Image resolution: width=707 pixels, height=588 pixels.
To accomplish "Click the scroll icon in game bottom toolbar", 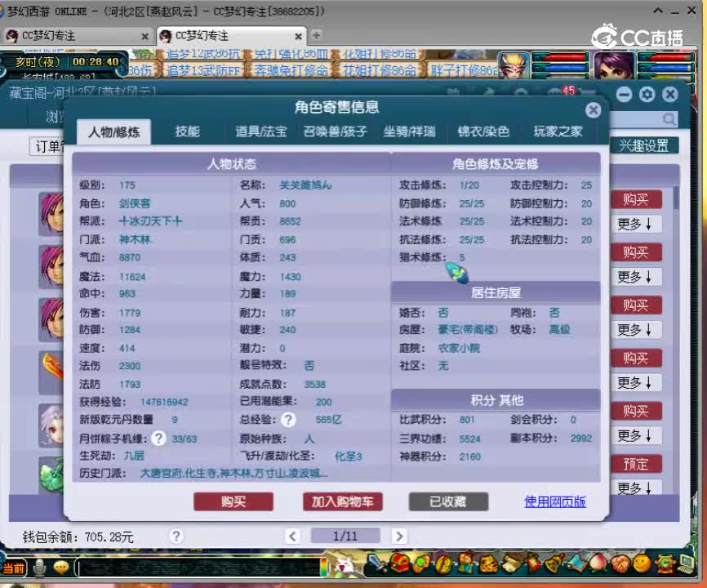I will 510,563.
